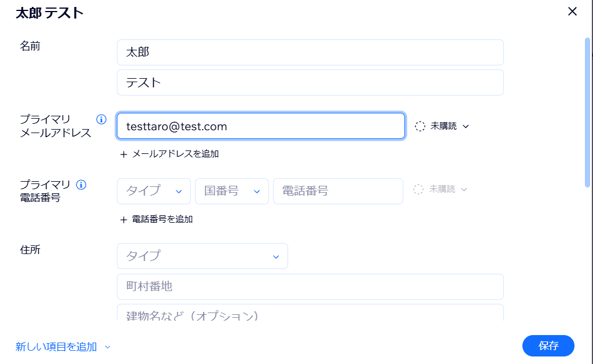593x364 pixels.
Task: Click the 町村番地 address field
Action: tap(310, 287)
